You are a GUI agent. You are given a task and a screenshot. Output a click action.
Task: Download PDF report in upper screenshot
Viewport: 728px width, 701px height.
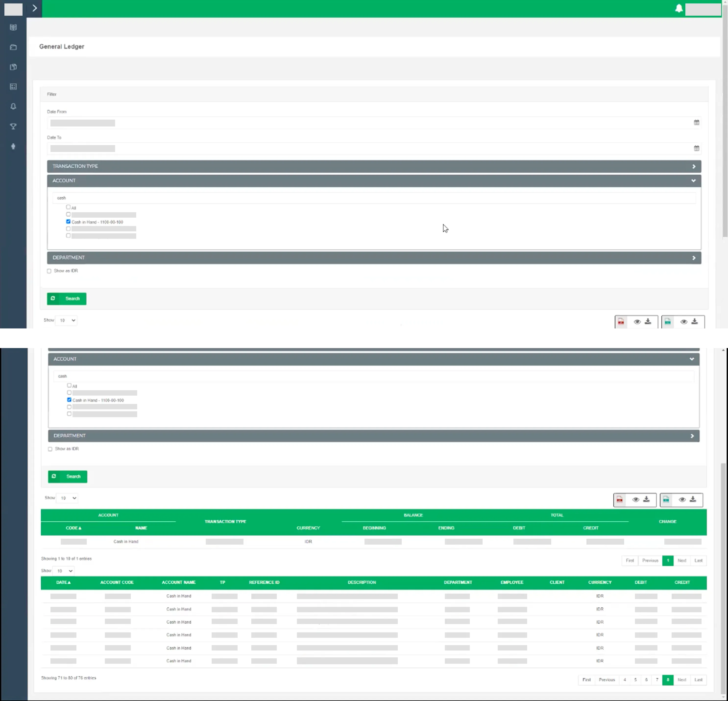coord(648,322)
